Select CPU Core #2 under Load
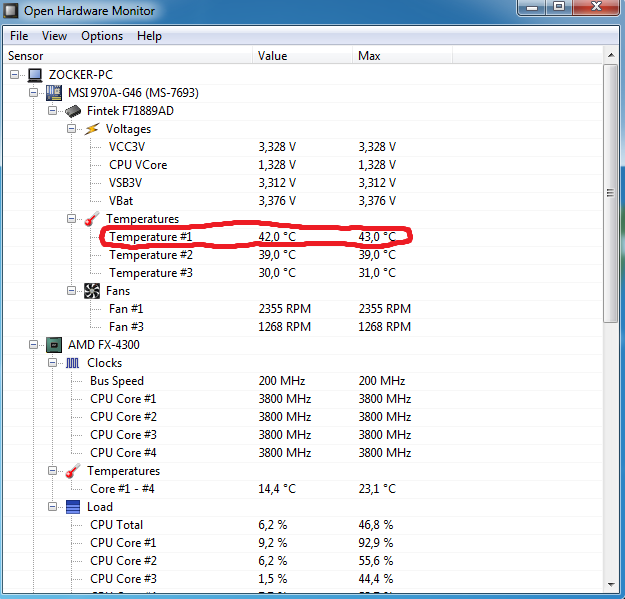Image resolution: width=625 pixels, height=599 pixels. tap(303, 561)
